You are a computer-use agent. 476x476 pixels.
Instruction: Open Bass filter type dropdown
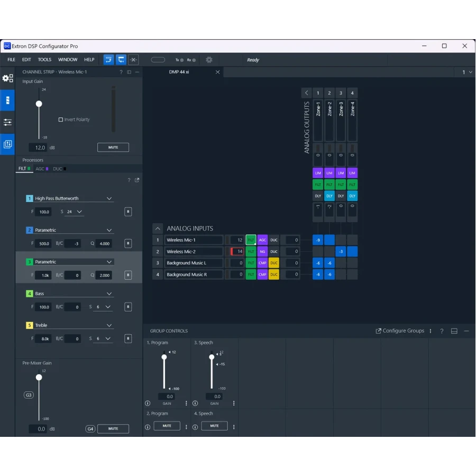click(x=74, y=294)
